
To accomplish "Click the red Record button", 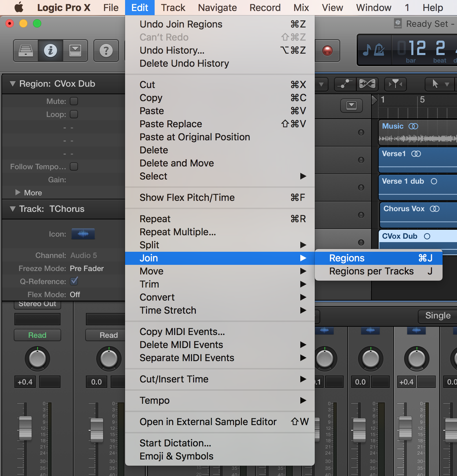I will coord(327,51).
